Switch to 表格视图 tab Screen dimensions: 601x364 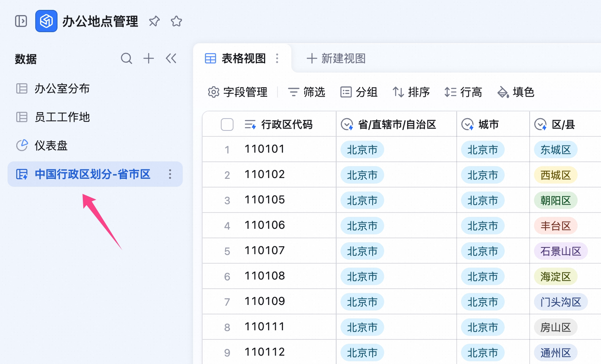[x=235, y=59]
